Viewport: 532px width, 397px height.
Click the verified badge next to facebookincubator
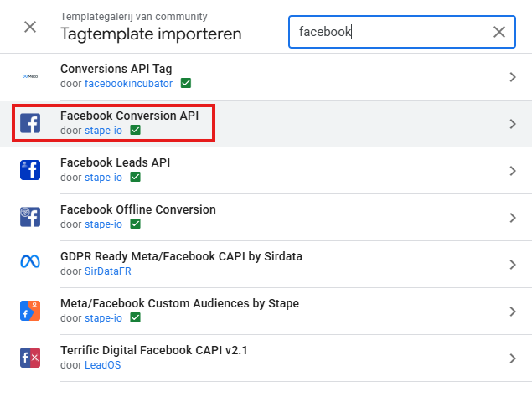tap(186, 84)
